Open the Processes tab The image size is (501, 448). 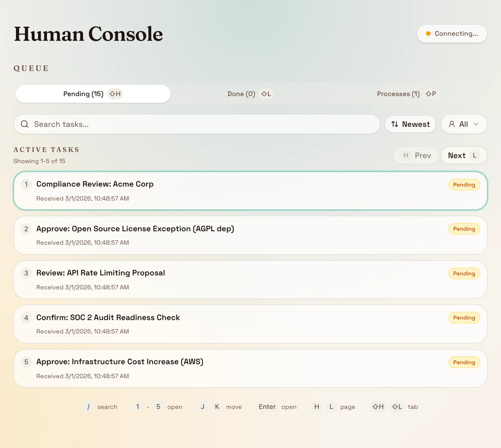tap(398, 94)
